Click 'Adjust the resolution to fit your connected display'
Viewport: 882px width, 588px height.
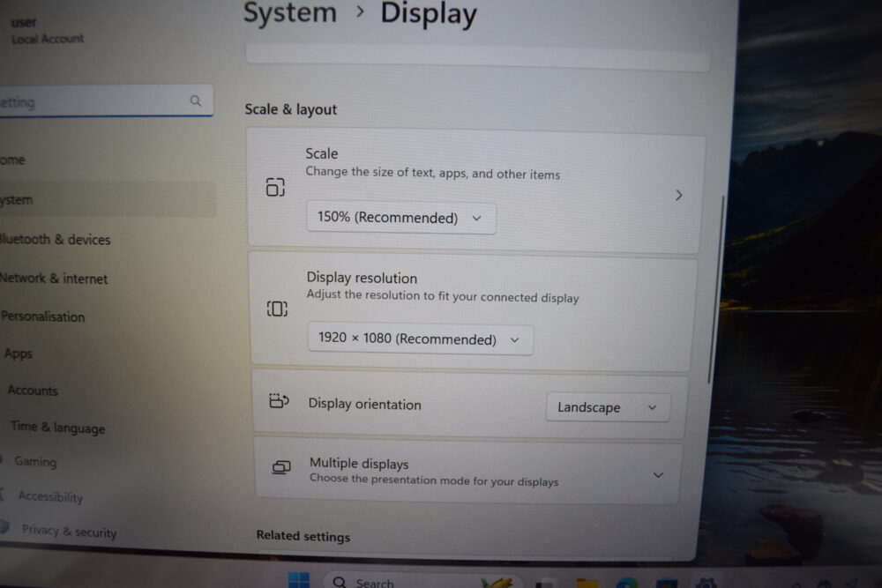[x=443, y=295]
